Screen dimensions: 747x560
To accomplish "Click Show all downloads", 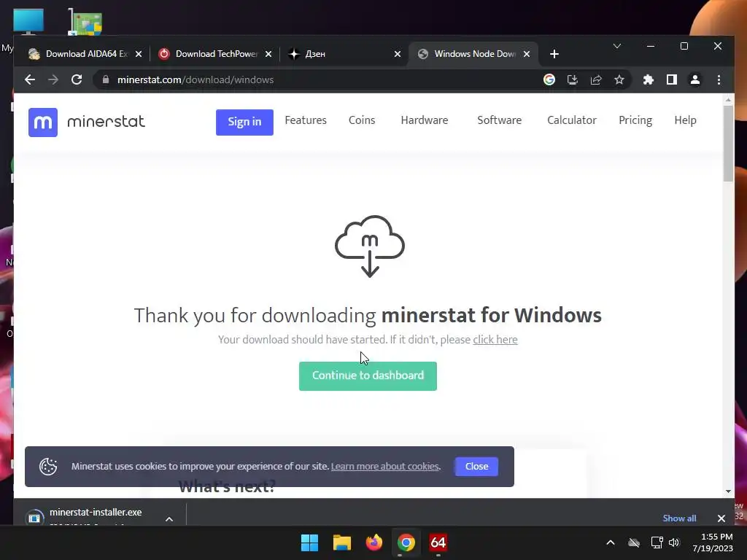I will click(679, 518).
